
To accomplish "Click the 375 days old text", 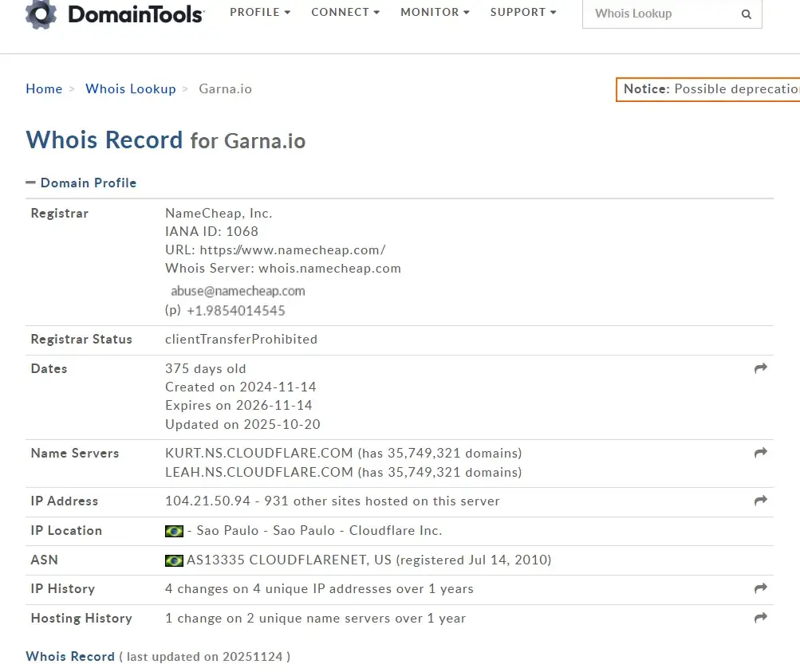I will [x=205, y=368].
